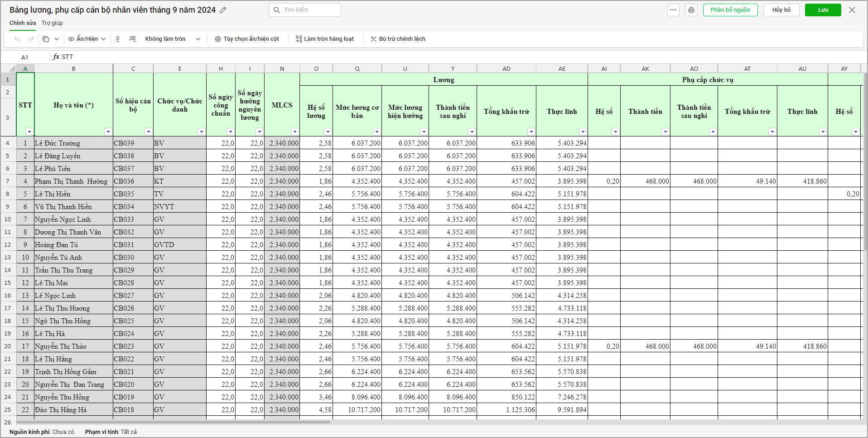The width and height of the screenshot is (868, 438).
Task: Click the pencil icon to edit title
Action: coord(223,10)
